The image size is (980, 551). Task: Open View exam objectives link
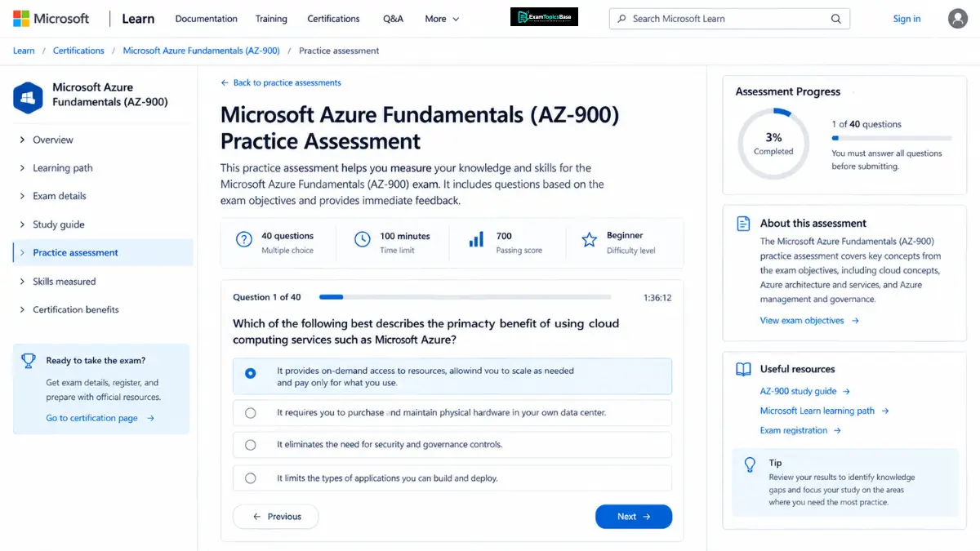[x=810, y=321]
